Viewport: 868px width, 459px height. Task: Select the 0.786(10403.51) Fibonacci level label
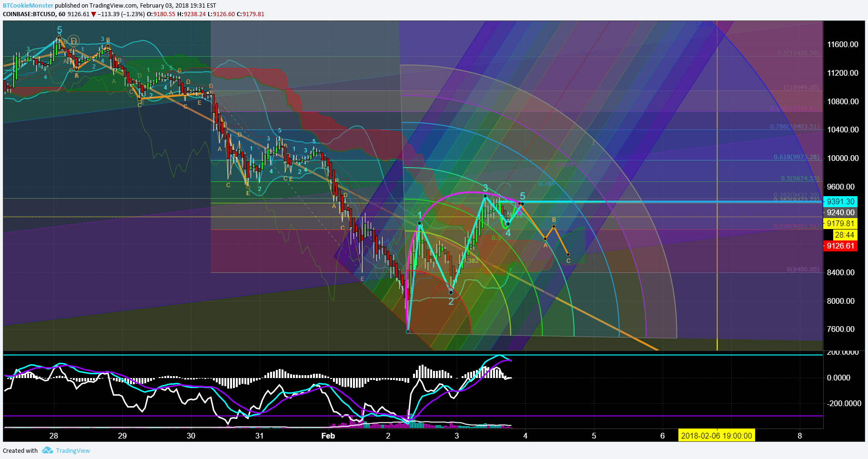pos(795,127)
